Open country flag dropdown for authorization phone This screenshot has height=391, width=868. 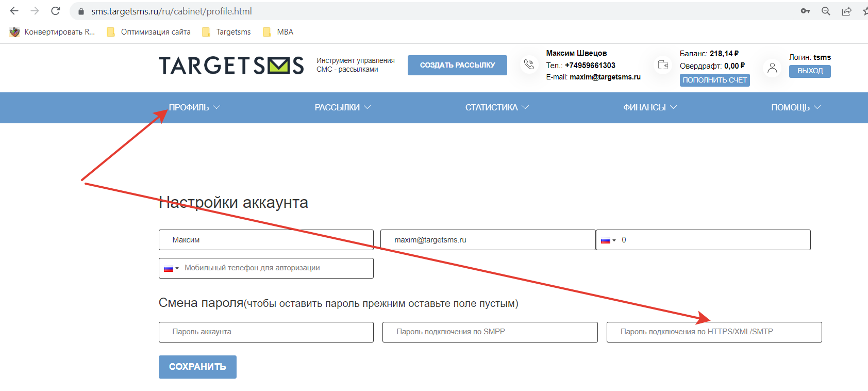171,268
